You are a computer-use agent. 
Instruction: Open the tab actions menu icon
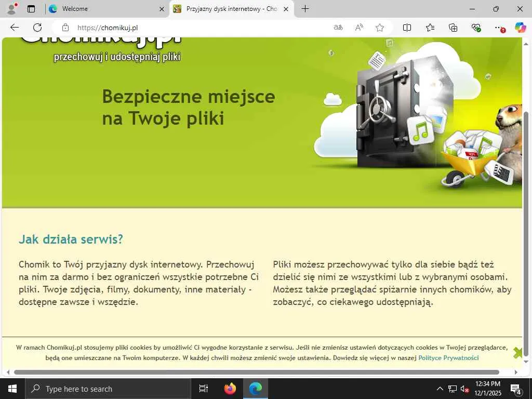point(31,9)
